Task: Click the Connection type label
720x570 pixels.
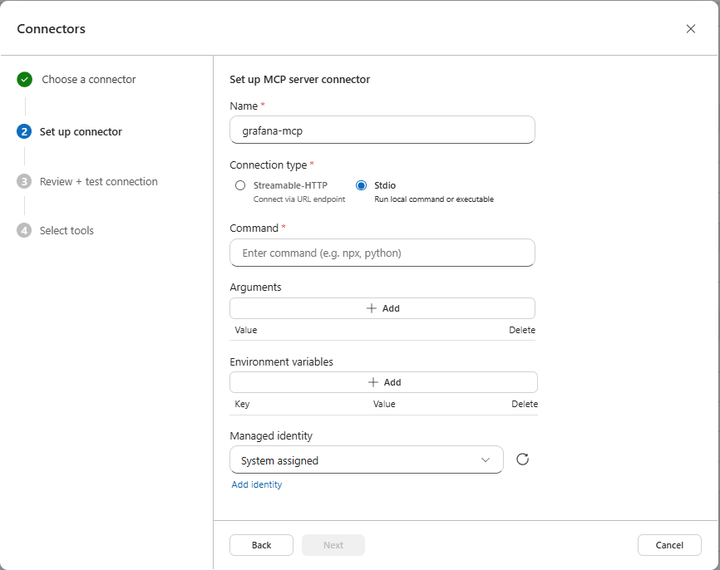Action: [x=268, y=165]
